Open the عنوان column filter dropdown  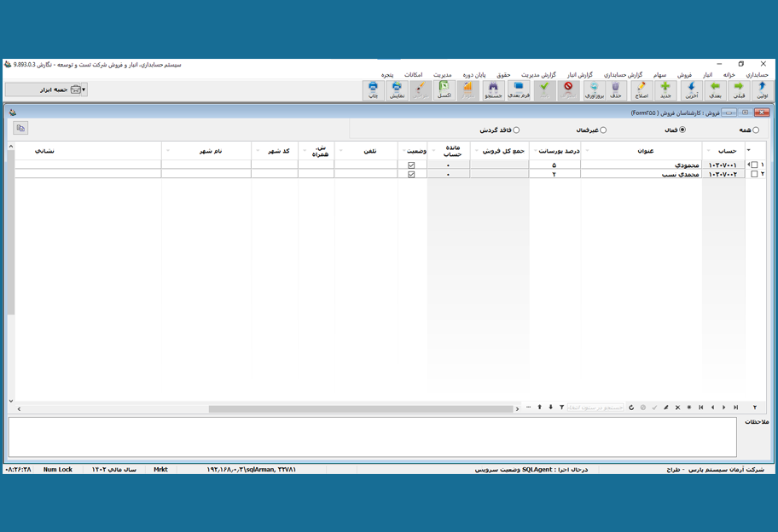[587, 151]
